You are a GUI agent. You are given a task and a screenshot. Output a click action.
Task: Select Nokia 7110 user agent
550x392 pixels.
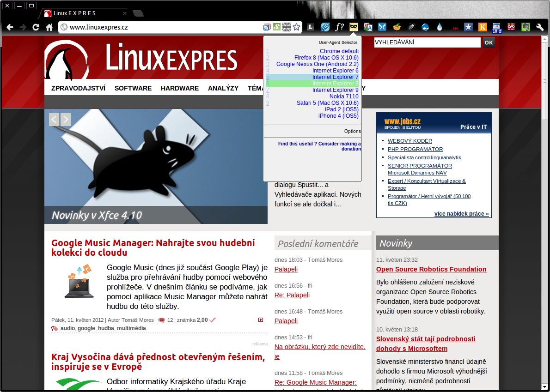(344, 96)
